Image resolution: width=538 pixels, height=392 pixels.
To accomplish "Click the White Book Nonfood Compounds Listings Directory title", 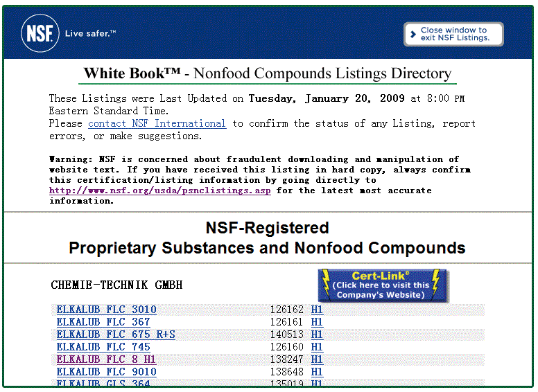I will point(268,73).
